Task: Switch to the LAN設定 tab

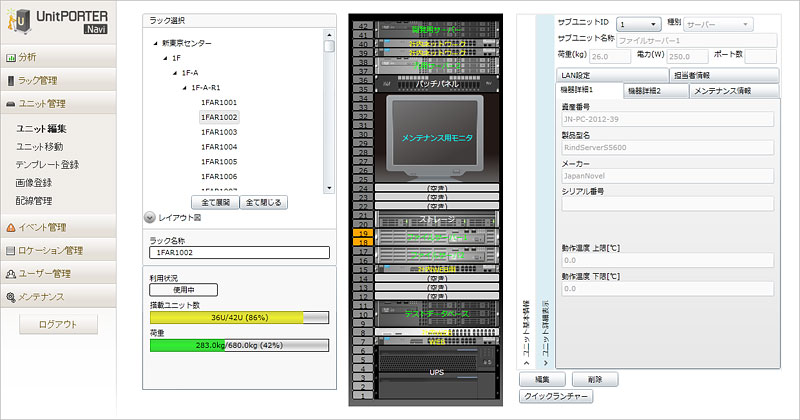Action: click(612, 75)
